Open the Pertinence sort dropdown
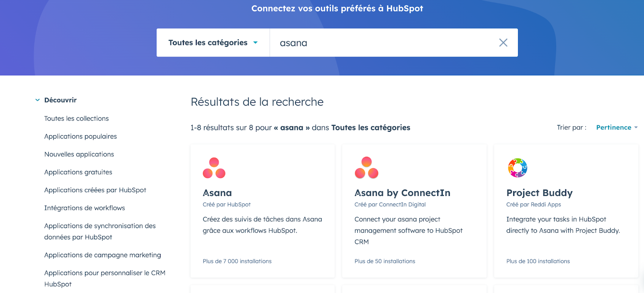Viewport: 644px width, 293px height. (617, 127)
